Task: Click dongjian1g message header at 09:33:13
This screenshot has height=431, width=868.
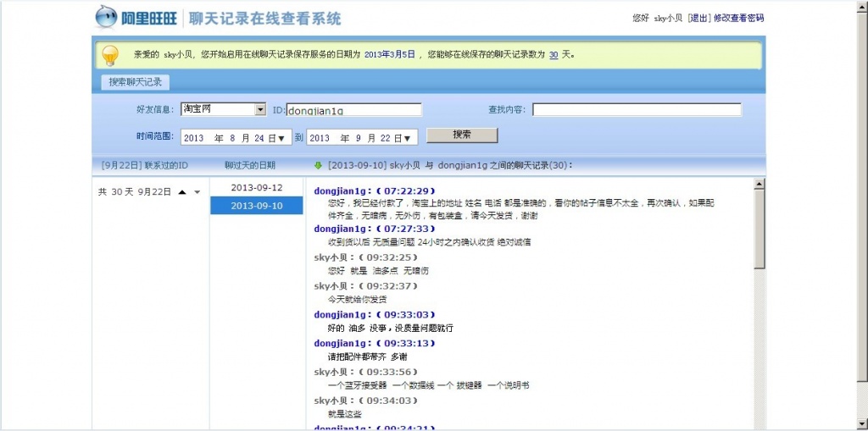Action: point(375,344)
